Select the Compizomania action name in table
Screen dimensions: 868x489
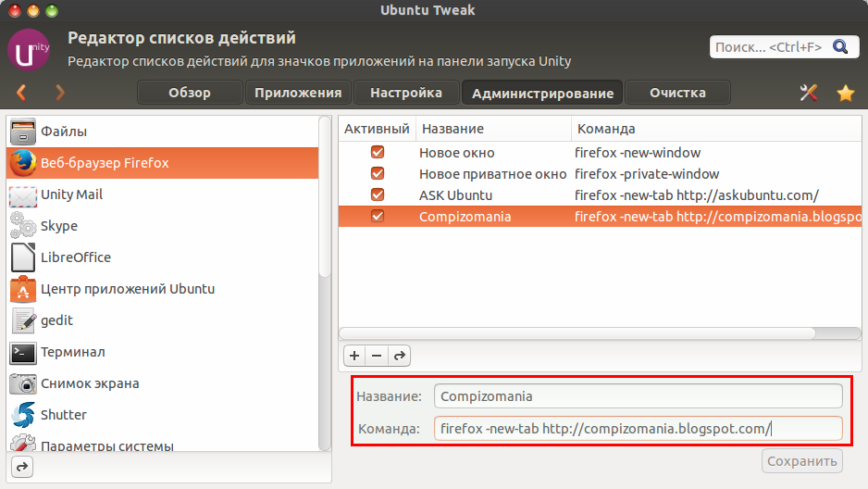(465, 217)
